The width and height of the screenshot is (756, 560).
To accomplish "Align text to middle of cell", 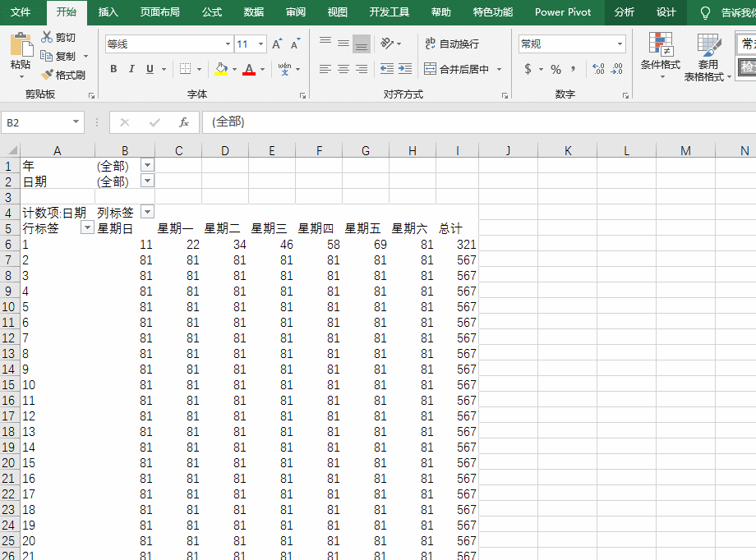I will (343, 44).
